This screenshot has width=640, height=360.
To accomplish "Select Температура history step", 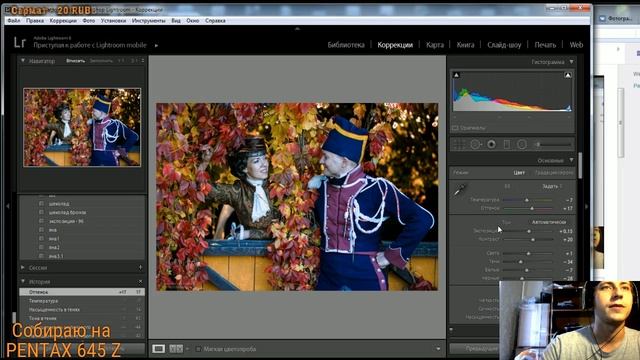I will [82, 301].
